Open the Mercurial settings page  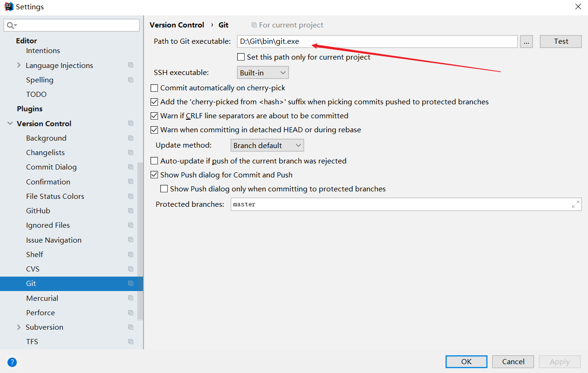click(42, 298)
